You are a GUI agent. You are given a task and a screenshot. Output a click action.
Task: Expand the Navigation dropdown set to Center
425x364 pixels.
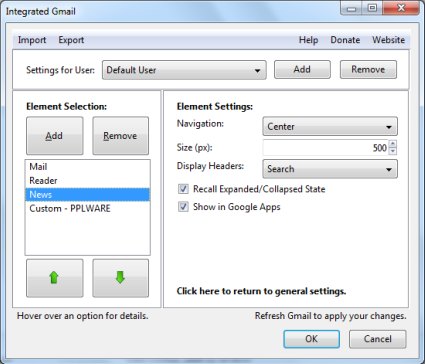tap(330, 126)
